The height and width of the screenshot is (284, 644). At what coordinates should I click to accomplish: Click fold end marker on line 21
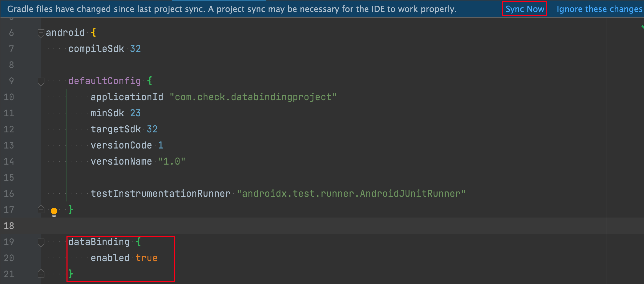click(x=41, y=274)
